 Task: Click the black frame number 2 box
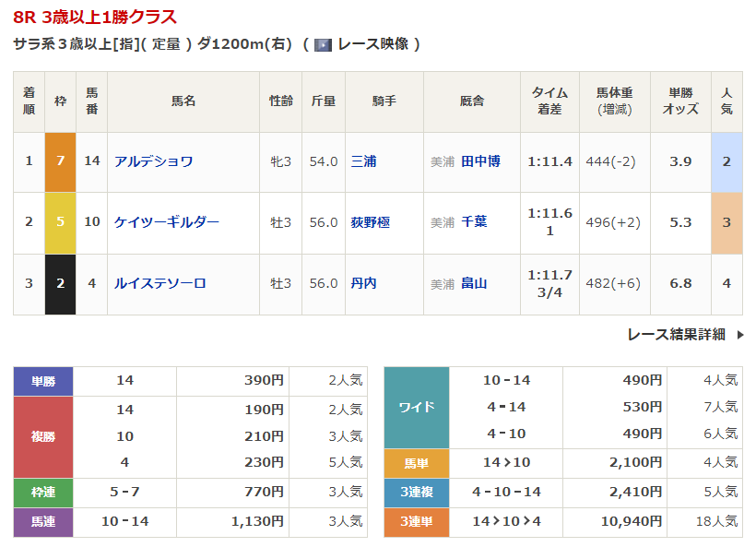60,283
